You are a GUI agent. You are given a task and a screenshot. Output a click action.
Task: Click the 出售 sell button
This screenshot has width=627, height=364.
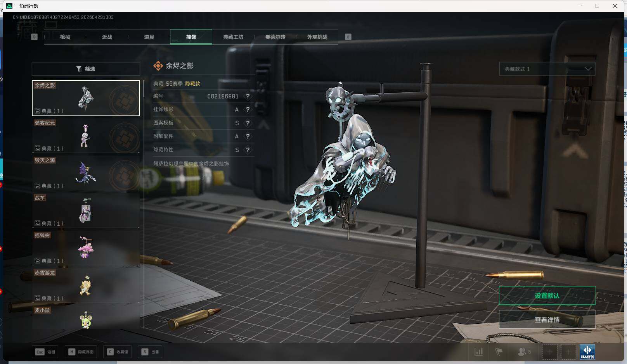(151, 352)
